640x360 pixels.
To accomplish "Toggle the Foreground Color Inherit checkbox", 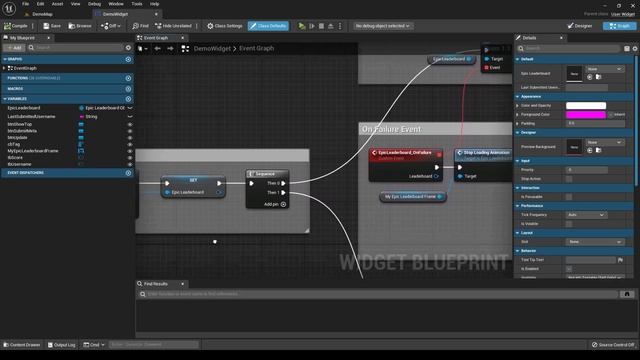I will (x=611, y=115).
